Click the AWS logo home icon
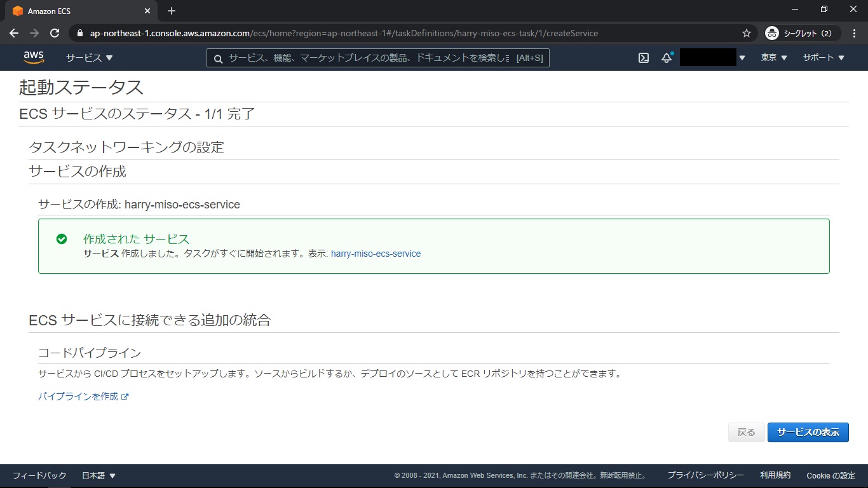 click(x=34, y=57)
